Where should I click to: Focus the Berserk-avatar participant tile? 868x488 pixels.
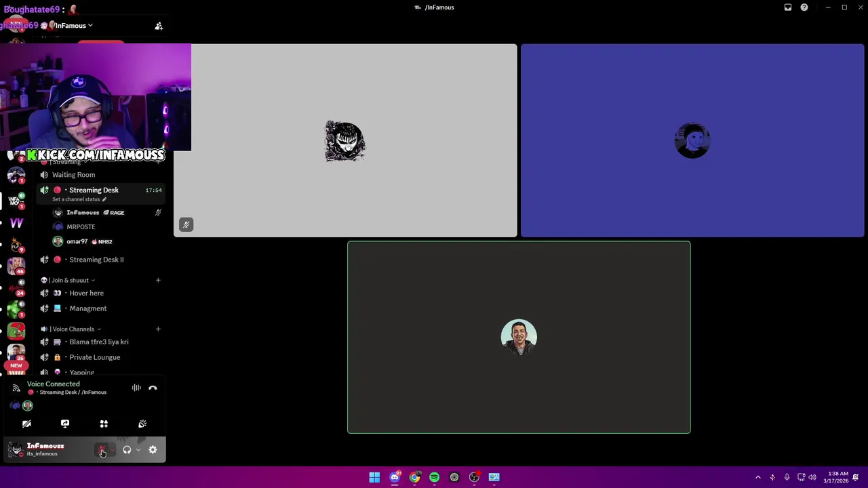click(x=345, y=141)
